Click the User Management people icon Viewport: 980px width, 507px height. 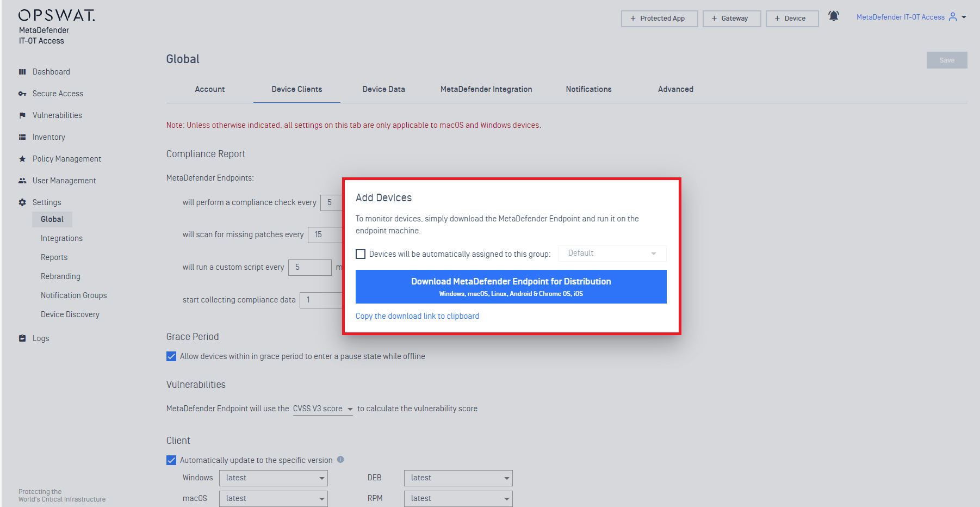pos(22,181)
